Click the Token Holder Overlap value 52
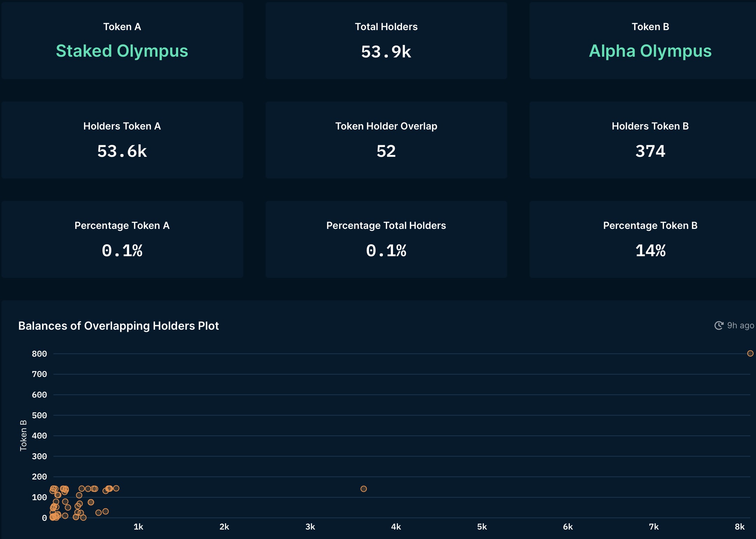 click(386, 151)
